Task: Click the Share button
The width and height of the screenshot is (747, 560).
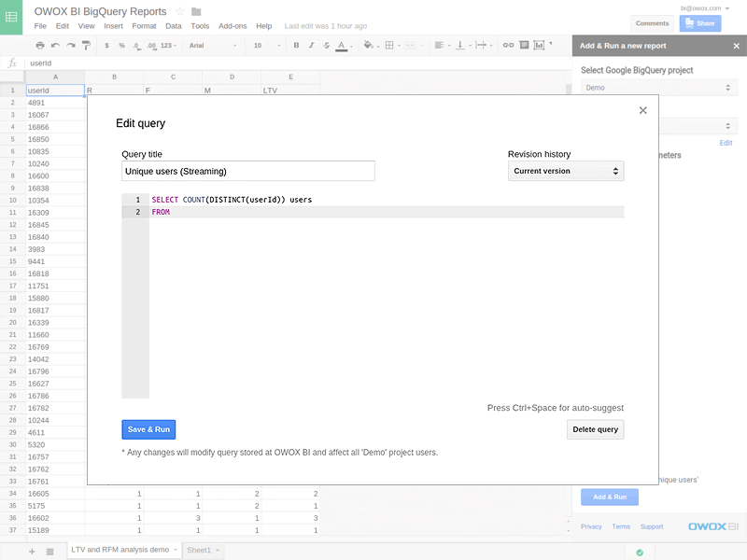Action: [x=700, y=23]
